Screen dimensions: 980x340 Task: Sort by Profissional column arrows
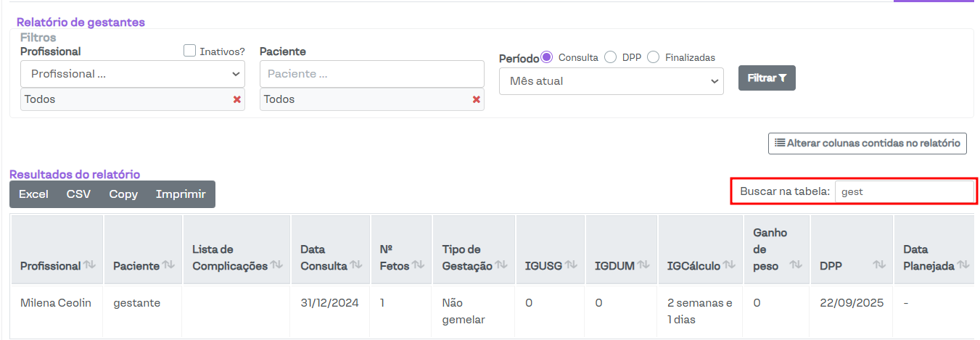[89, 265]
